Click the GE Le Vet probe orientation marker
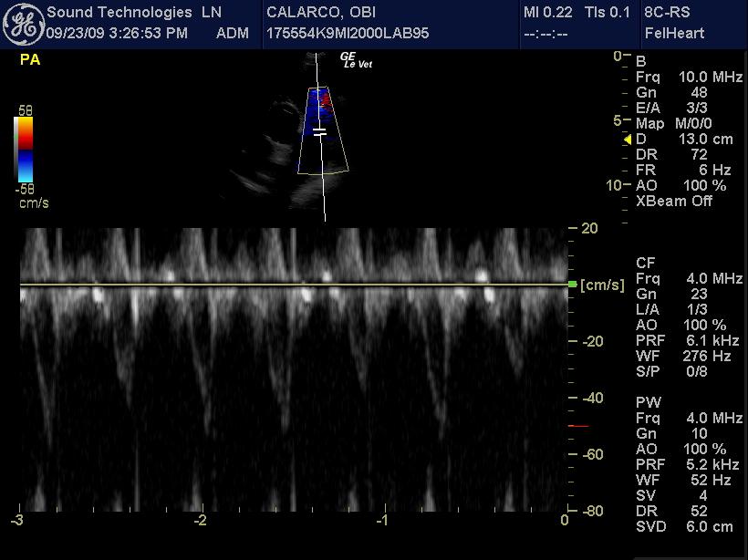 click(x=356, y=59)
